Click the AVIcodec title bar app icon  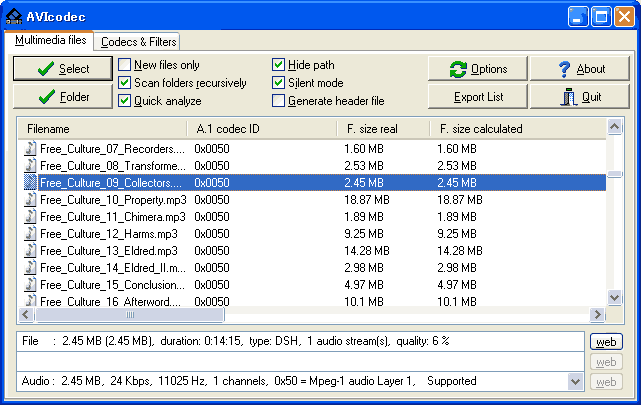click(14, 16)
